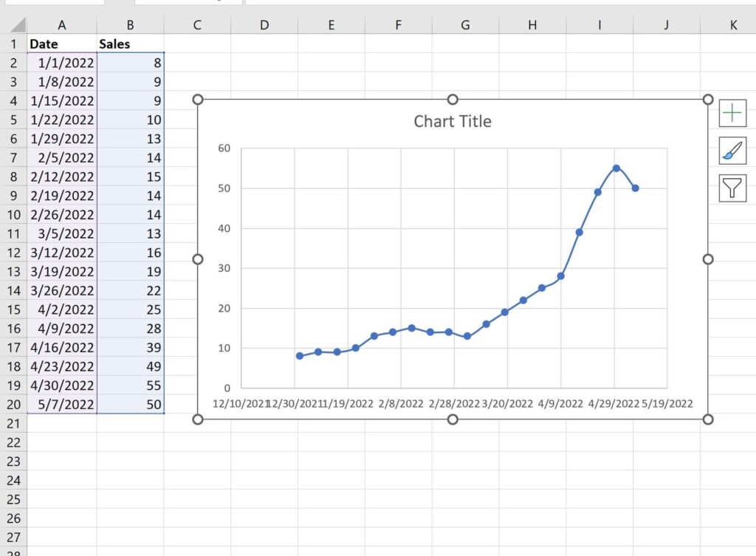Select Sales value 8 in row 2

pos(130,63)
